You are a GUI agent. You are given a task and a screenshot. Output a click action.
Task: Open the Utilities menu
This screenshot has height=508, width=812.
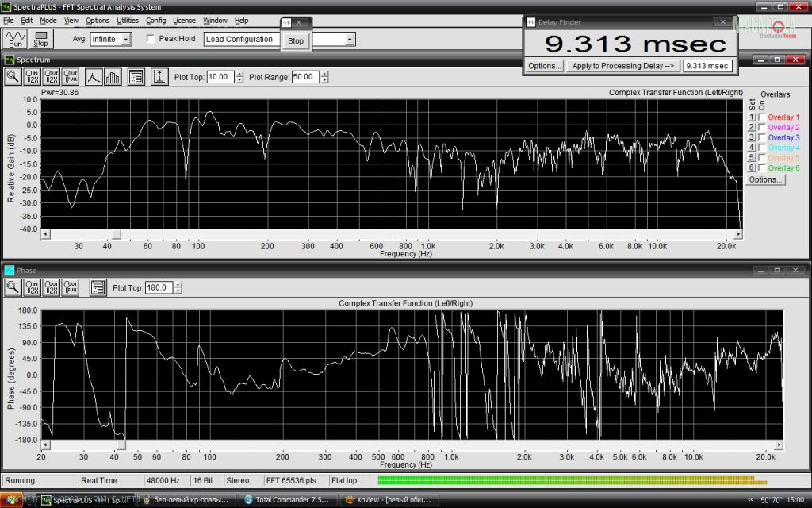click(128, 21)
